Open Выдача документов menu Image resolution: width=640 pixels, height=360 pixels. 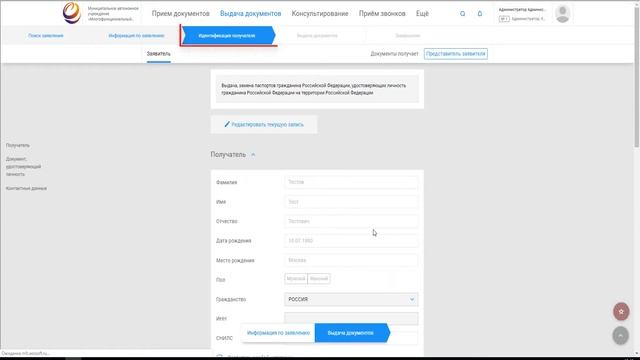pos(251,13)
